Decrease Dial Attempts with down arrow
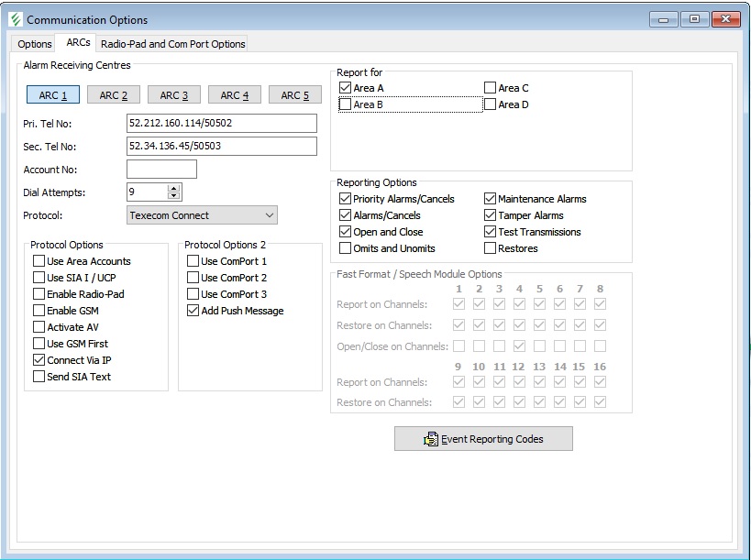Screen dimensions: 751x560 [174, 196]
